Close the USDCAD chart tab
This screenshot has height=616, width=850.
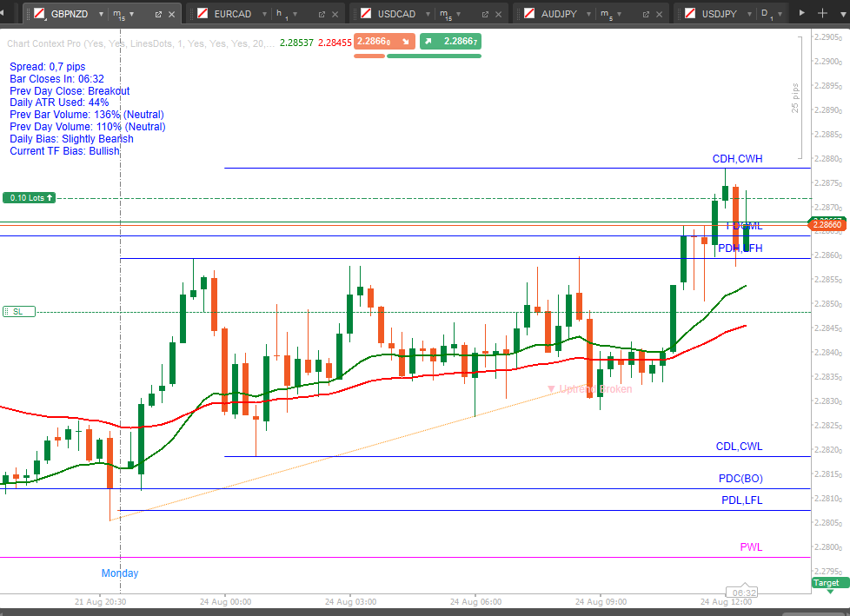tap(499, 15)
